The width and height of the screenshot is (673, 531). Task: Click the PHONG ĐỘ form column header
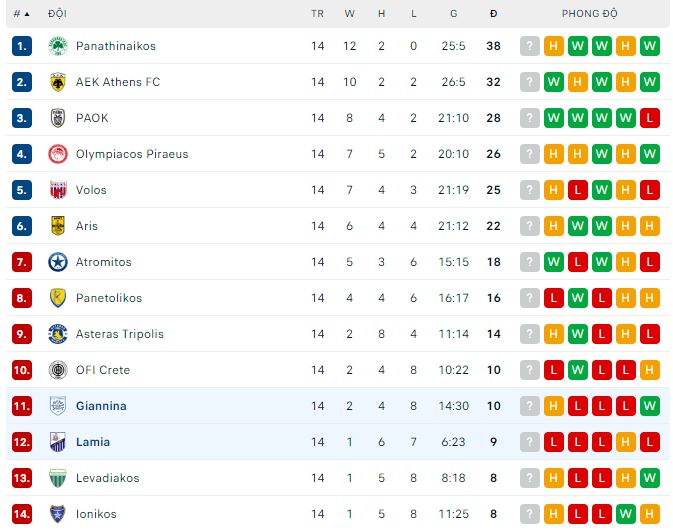click(589, 14)
